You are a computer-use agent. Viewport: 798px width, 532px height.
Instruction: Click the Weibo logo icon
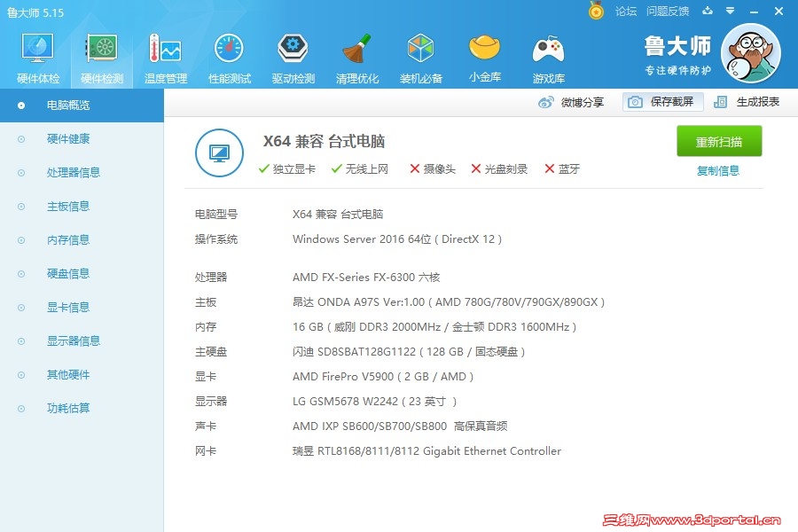click(545, 102)
